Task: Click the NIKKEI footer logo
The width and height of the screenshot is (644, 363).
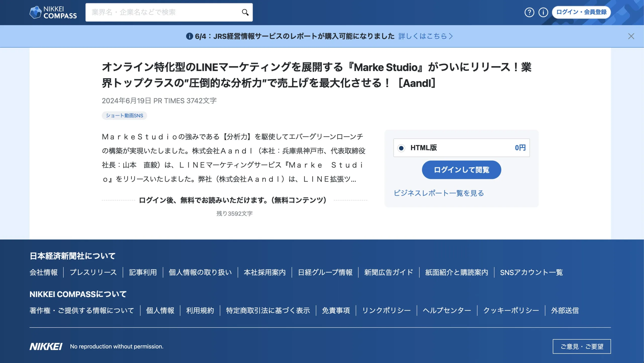Action: (46, 346)
